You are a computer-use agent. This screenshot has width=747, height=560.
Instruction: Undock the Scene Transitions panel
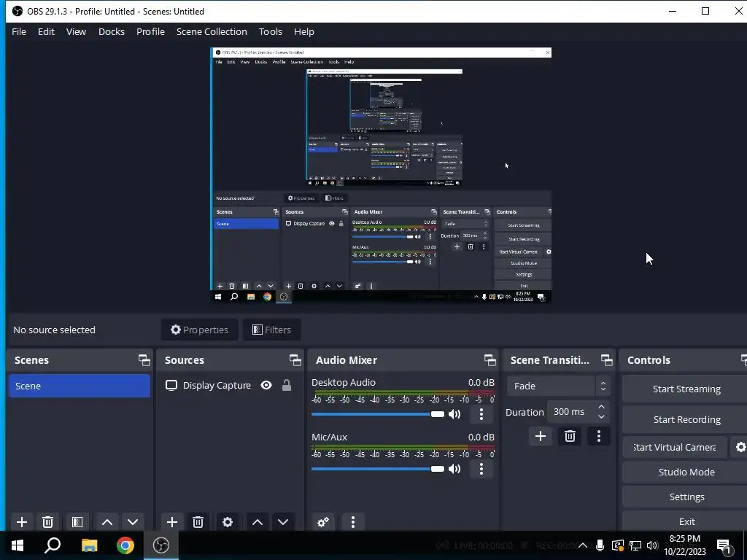click(606, 360)
